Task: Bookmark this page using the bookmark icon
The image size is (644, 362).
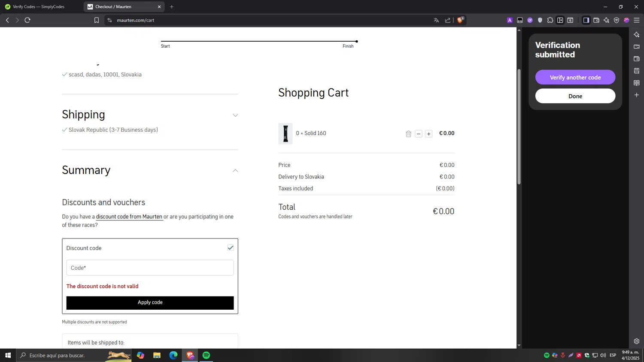Action: click(x=97, y=20)
